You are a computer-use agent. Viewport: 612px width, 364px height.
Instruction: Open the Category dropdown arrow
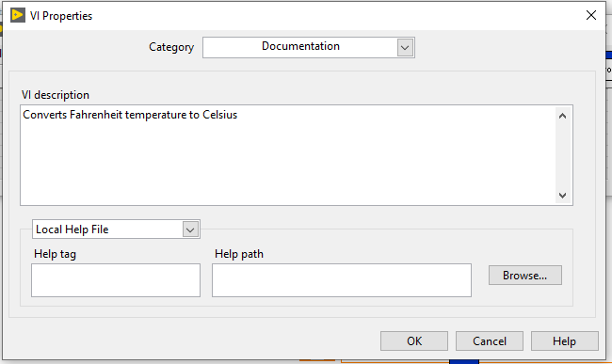point(405,48)
